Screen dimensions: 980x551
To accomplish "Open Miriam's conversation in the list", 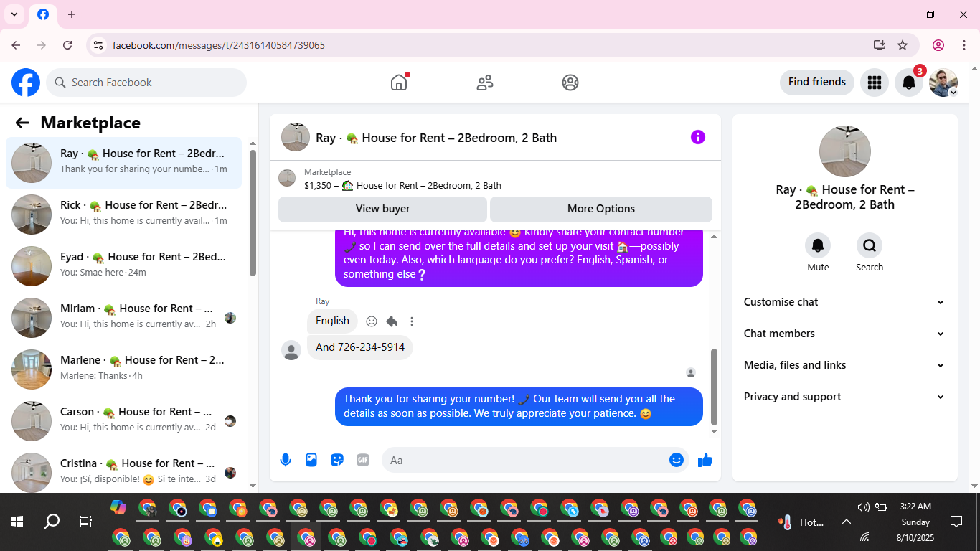I will (x=124, y=318).
